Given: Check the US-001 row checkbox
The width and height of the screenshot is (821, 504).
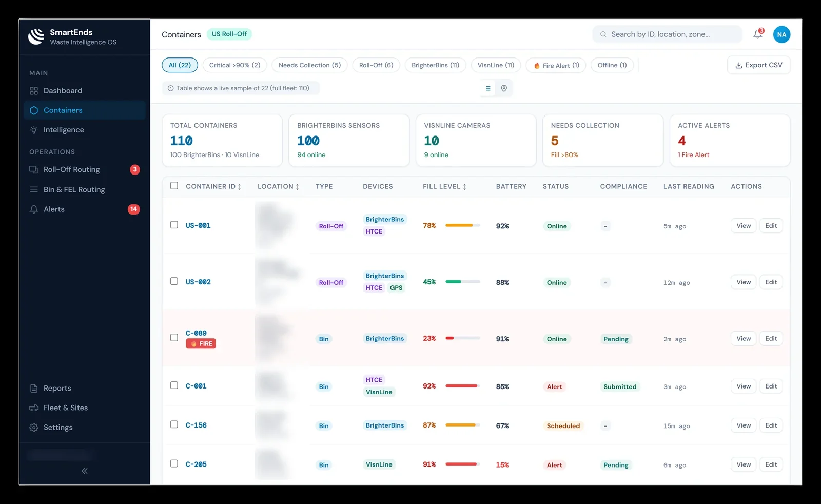Looking at the screenshot, I should click(x=174, y=225).
